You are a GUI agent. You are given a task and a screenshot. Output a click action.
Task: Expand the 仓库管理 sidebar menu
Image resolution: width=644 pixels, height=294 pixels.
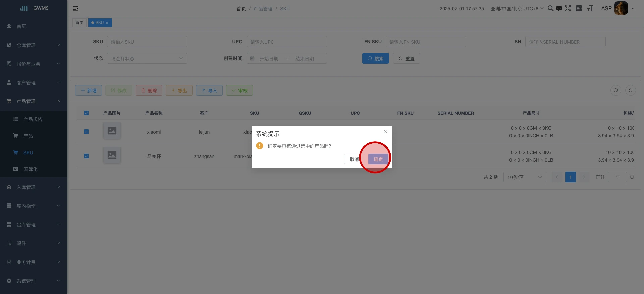tap(34, 45)
